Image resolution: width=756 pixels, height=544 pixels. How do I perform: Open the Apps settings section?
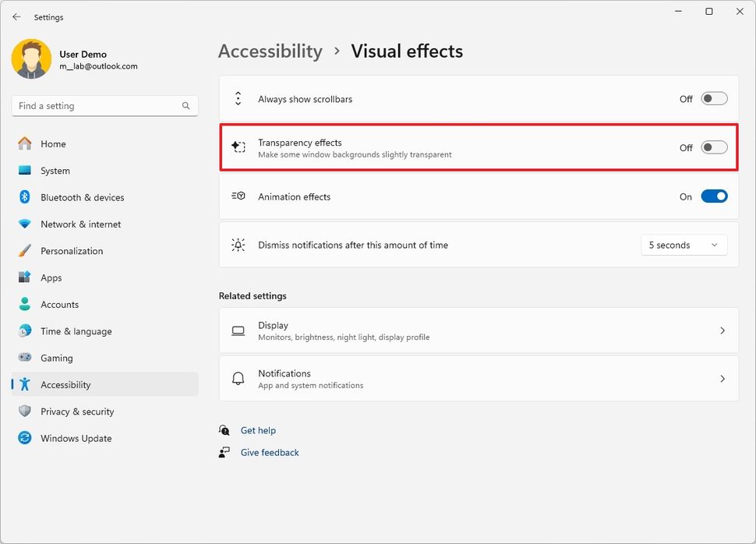51,277
